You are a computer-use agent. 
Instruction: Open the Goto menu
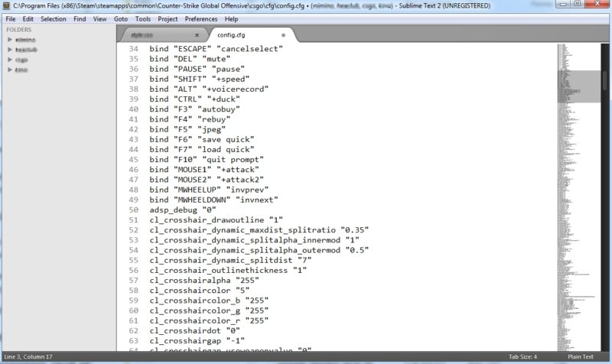[121, 18]
